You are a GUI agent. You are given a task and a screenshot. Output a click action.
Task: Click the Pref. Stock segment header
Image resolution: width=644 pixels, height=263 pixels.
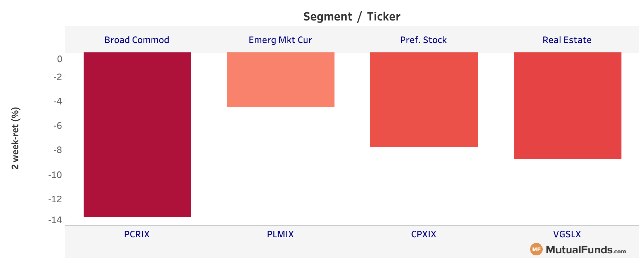(x=423, y=40)
